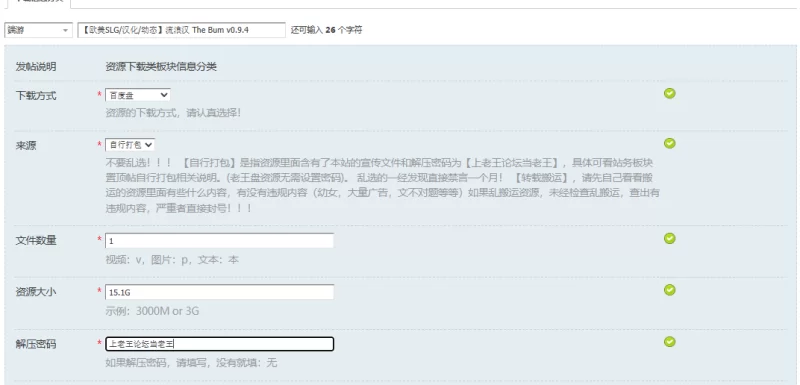Image resolution: width=800 pixels, height=385 pixels.
Task: Click the post title field containing The Bum v0.9.4
Action: [182, 30]
